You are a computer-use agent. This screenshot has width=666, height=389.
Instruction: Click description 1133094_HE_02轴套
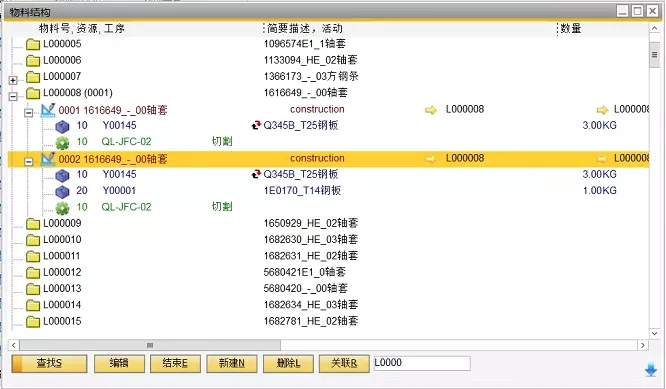(x=310, y=60)
